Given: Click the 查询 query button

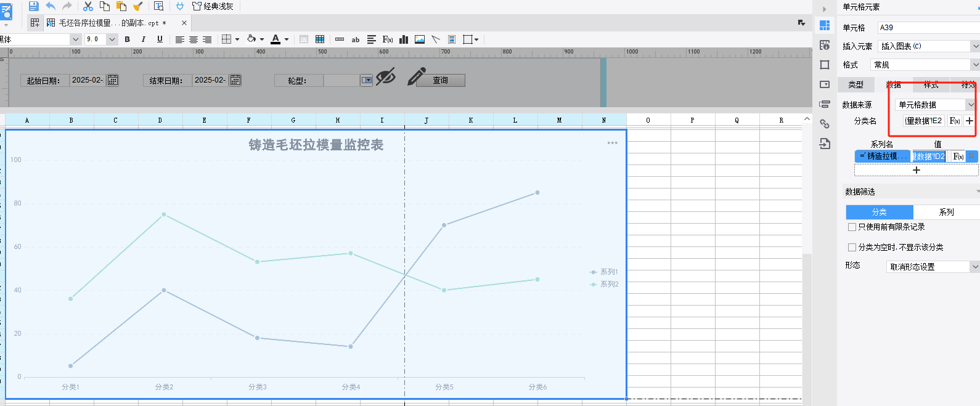Looking at the screenshot, I should [x=440, y=80].
